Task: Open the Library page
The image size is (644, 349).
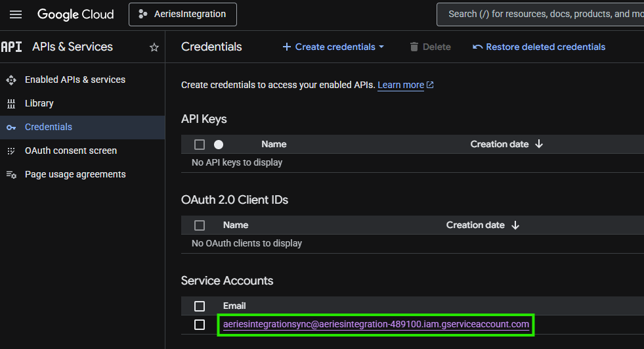Action: 39,103
